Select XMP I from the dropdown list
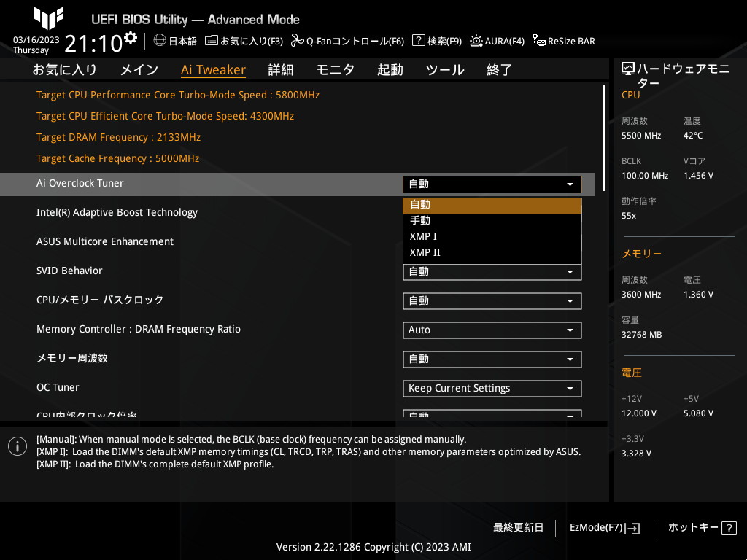The width and height of the screenshot is (747, 560). tap(492, 237)
